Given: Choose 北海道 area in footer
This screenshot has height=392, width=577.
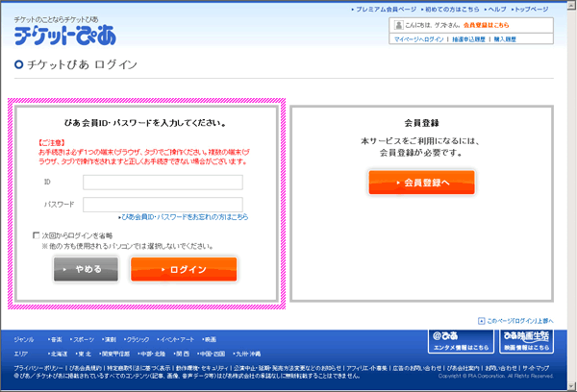Looking at the screenshot, I should (58, 354).
